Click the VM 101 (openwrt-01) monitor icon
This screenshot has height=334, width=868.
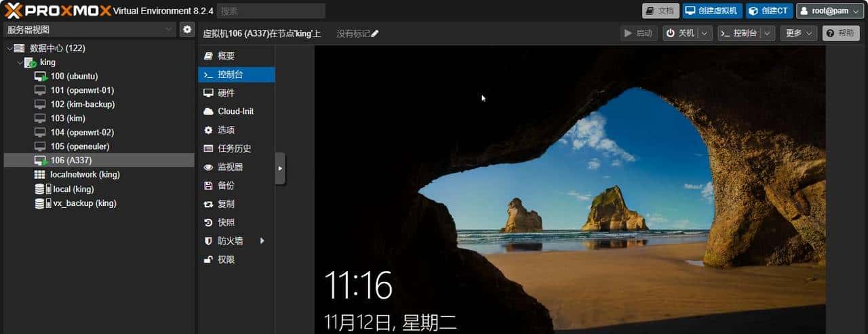pos(41,90)
